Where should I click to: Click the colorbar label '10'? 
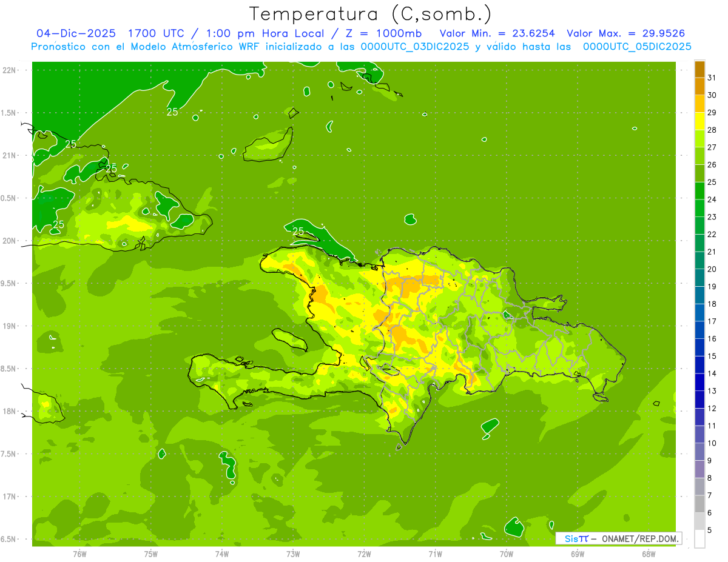coord(712,443)
